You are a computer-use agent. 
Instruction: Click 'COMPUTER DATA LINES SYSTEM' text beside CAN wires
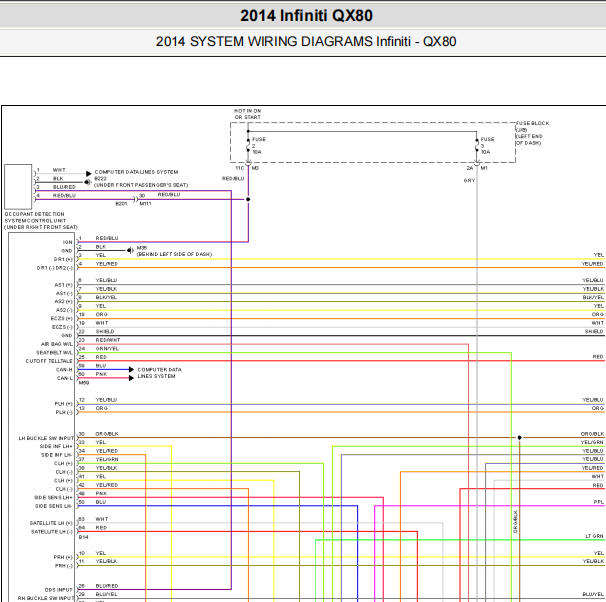point(159,373)
